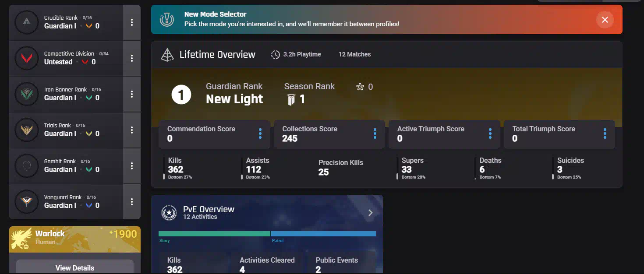The image size is (644, 274).
Task: Click the Iron Banner Rank emblem icon
Action: click(x=27, y=94)
